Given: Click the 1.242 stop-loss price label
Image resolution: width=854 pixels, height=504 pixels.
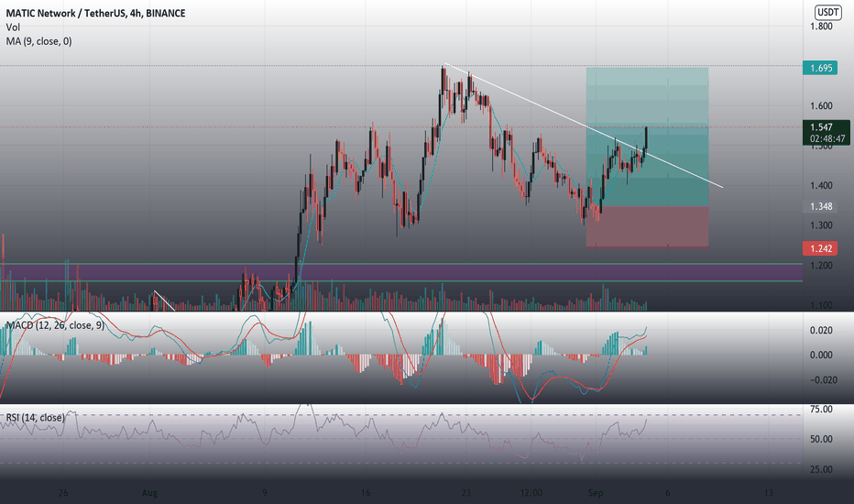Looking at the screenshot, I should click(x=820, y=248).
